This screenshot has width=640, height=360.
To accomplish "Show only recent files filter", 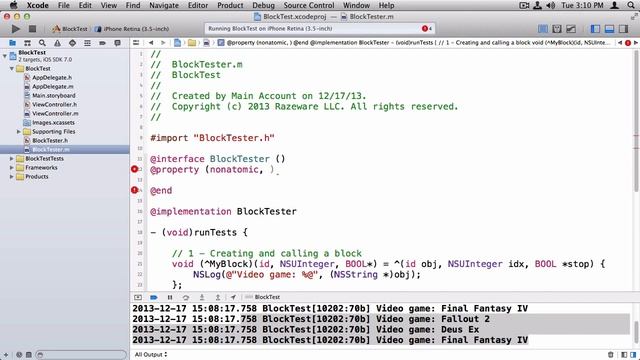I will [19, 355].
